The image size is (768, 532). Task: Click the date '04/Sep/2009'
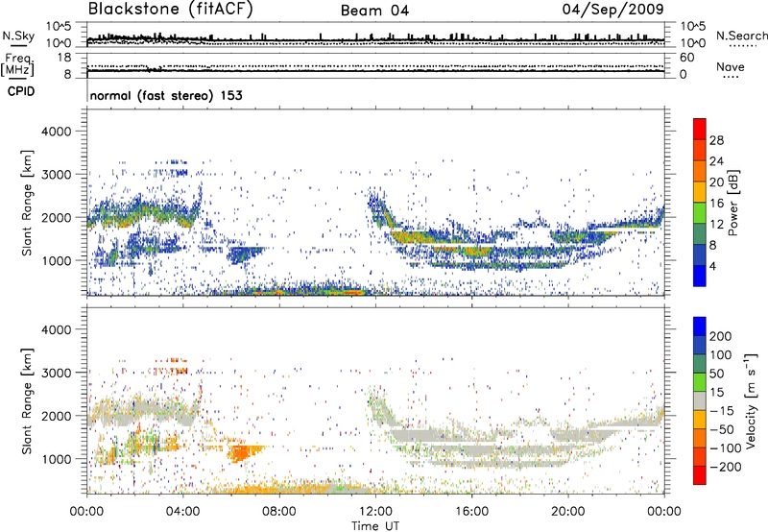point(612,10)
